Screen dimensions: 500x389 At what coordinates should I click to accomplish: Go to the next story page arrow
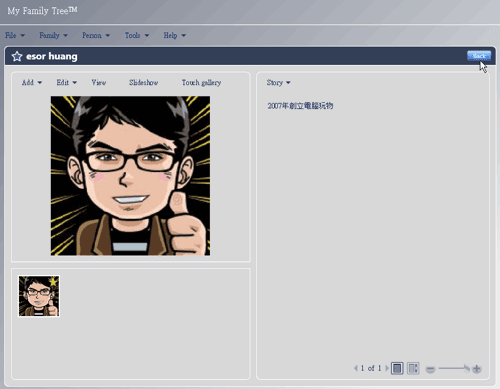click(x=387, y=368)
